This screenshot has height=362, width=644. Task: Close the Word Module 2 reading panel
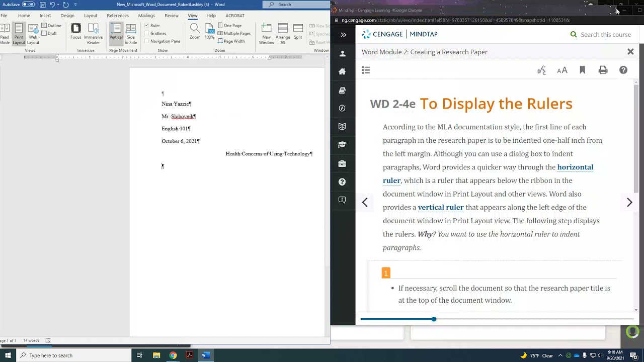[x=630, y=52]
